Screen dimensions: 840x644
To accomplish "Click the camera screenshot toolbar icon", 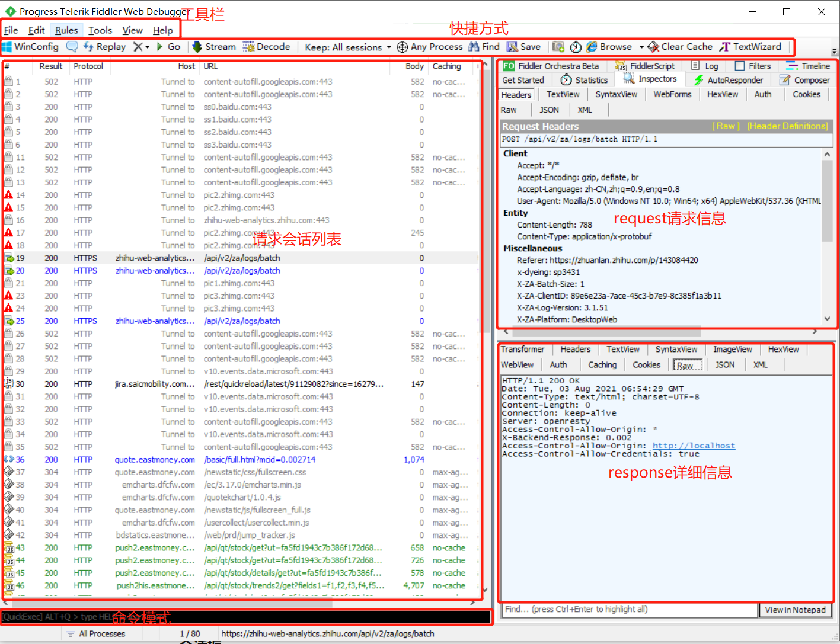I will point(558,47).
